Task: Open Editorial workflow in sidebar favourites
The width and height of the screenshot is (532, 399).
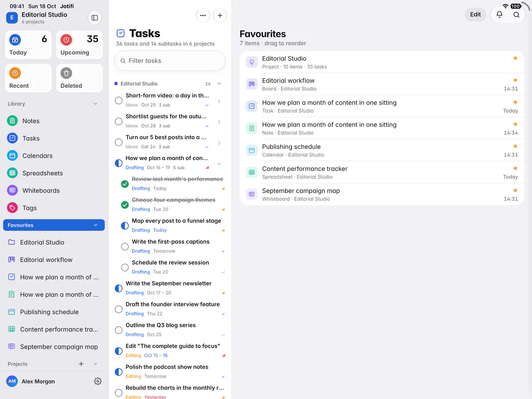Action: click(54, 260)
